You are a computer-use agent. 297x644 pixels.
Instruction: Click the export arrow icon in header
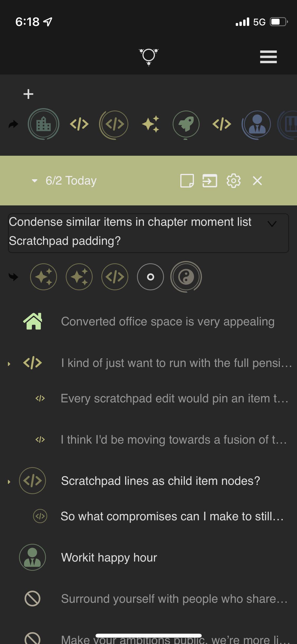[210, 181]
